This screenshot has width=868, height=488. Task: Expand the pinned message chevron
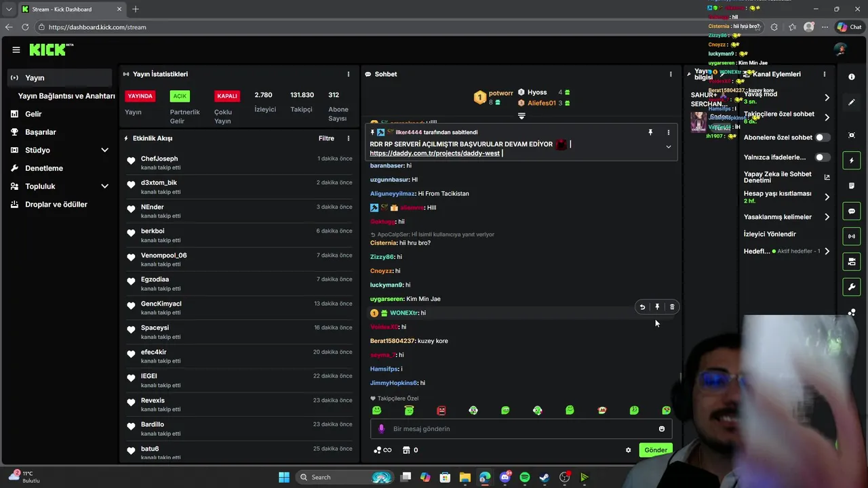click(x=668, y=147)
